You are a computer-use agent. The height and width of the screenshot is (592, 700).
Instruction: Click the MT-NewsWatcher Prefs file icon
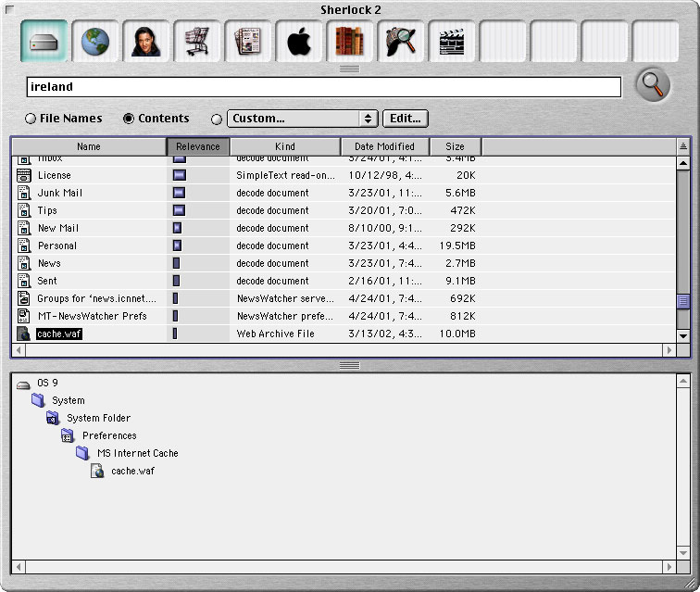tap(24, 316)
